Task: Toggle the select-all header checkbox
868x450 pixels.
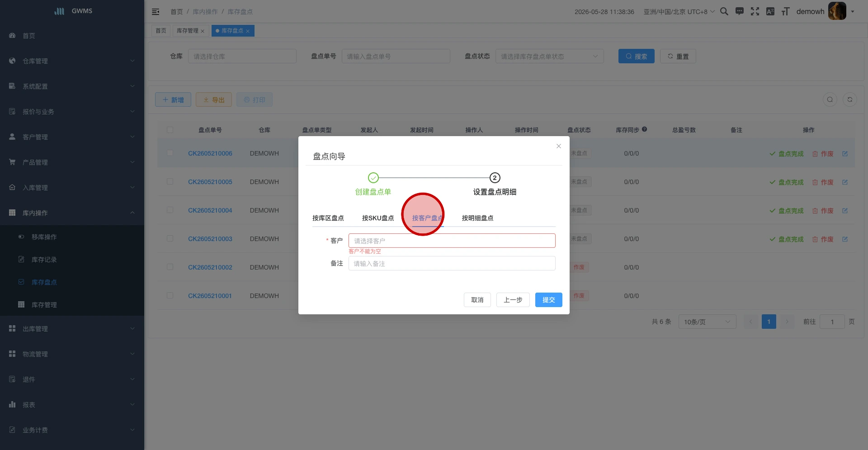Action: tap(170, 130)
